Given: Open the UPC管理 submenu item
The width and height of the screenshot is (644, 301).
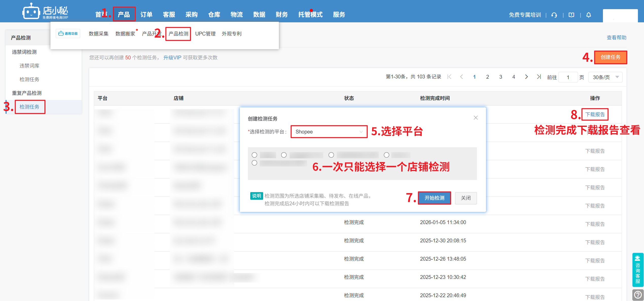Looking at the screenshot, I should [x=205, y=34].
